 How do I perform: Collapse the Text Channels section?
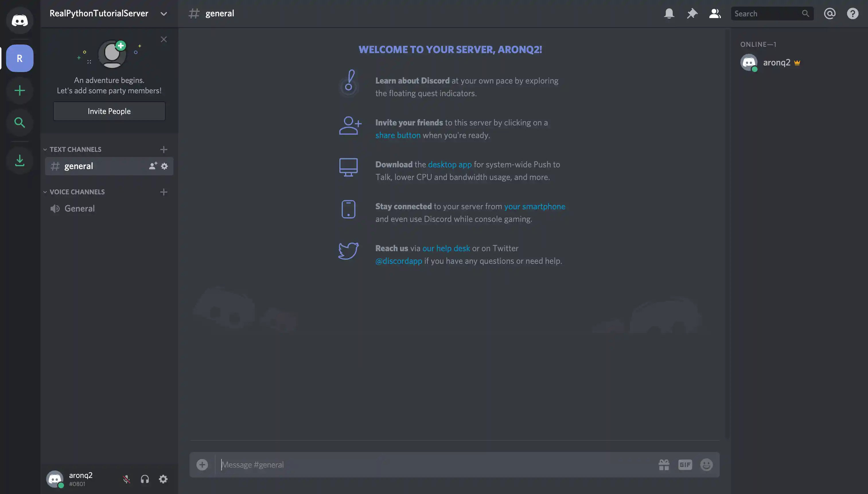pos(45,149)
